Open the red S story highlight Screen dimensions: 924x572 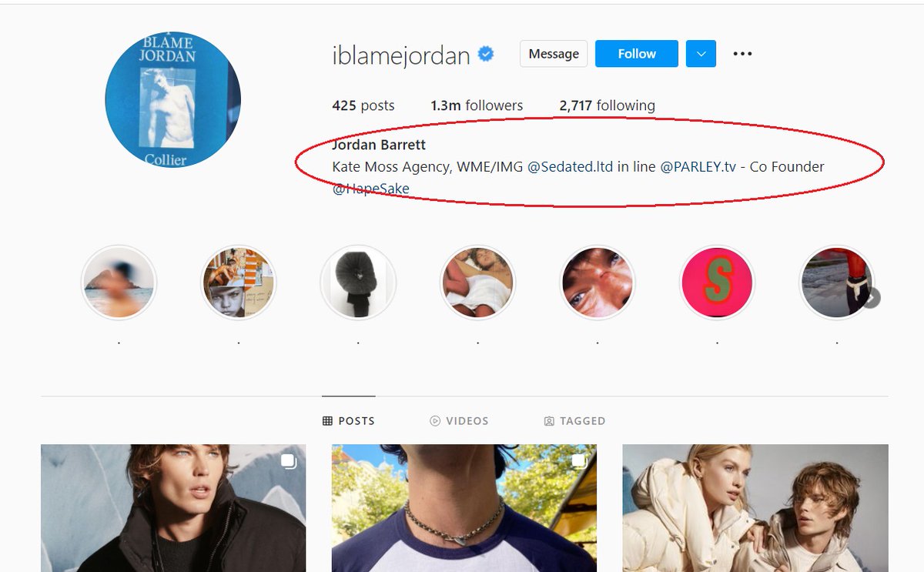[717, 283]
